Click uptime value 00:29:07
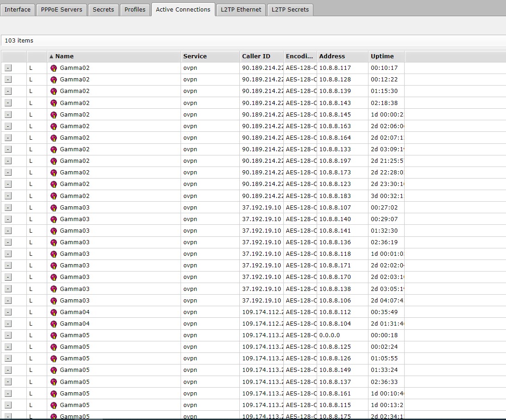This screenshot has width=506, height=420. point(384,219)
